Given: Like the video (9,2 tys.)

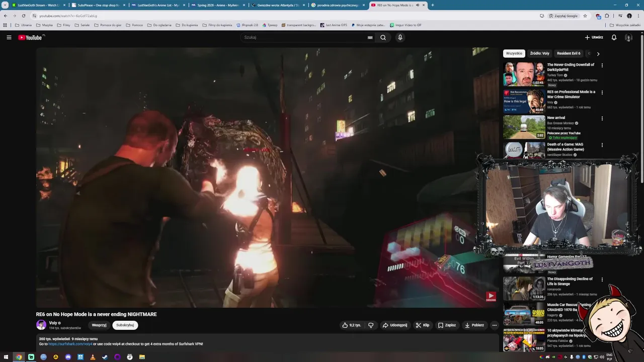Looking at the screenshot, I should click(352, 325).
